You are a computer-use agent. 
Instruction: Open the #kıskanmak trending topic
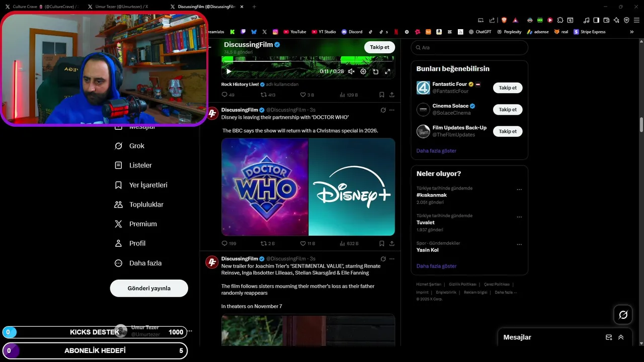(x=432, y=195)
